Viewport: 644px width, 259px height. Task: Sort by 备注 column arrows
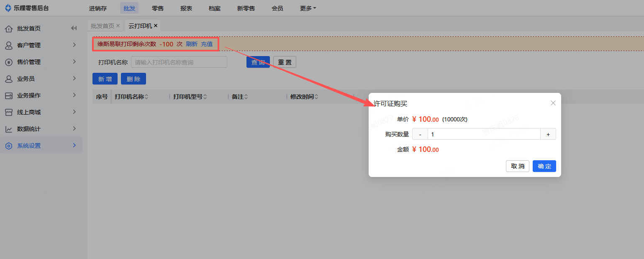coord(246,97)
